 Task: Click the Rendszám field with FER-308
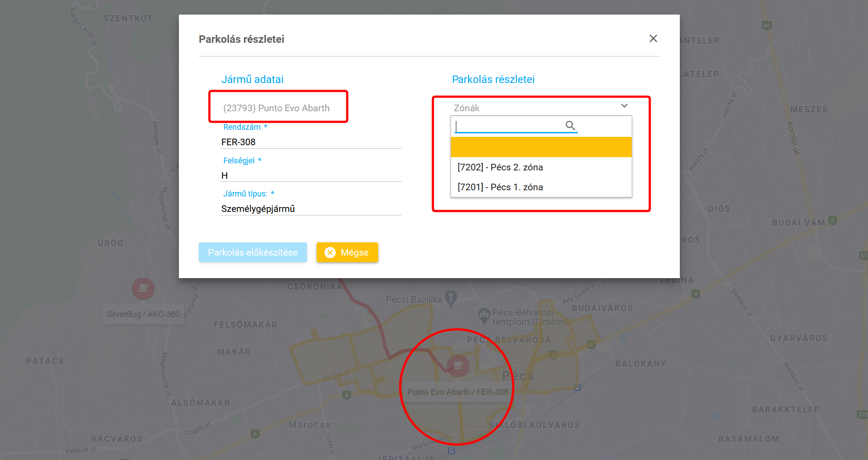310,142
